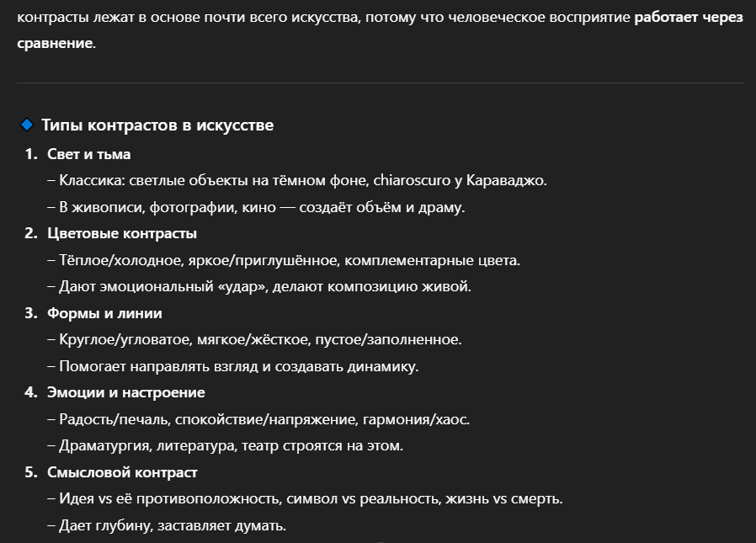Select list item 'Эмоции и настроение'

[x=125, y=392]
